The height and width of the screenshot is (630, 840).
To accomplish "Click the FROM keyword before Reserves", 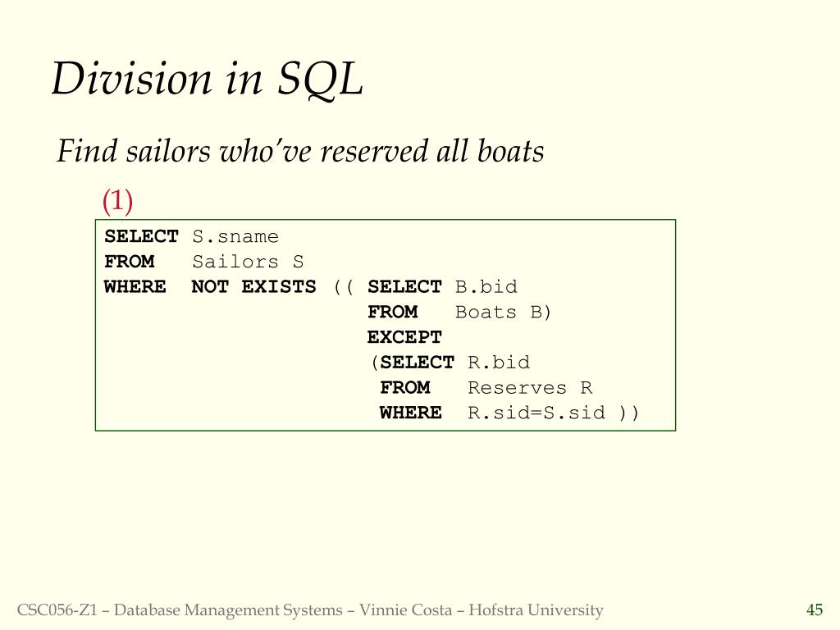I will 405,387.
